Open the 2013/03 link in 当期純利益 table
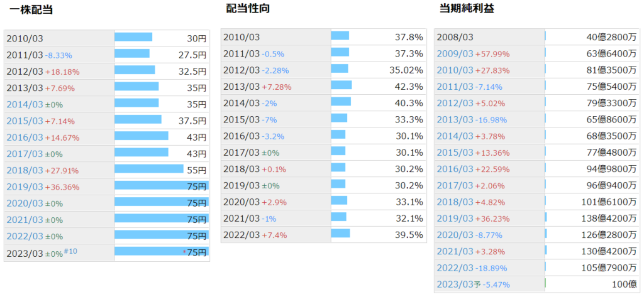Screen dimensions: 644x297 [455, 120]
